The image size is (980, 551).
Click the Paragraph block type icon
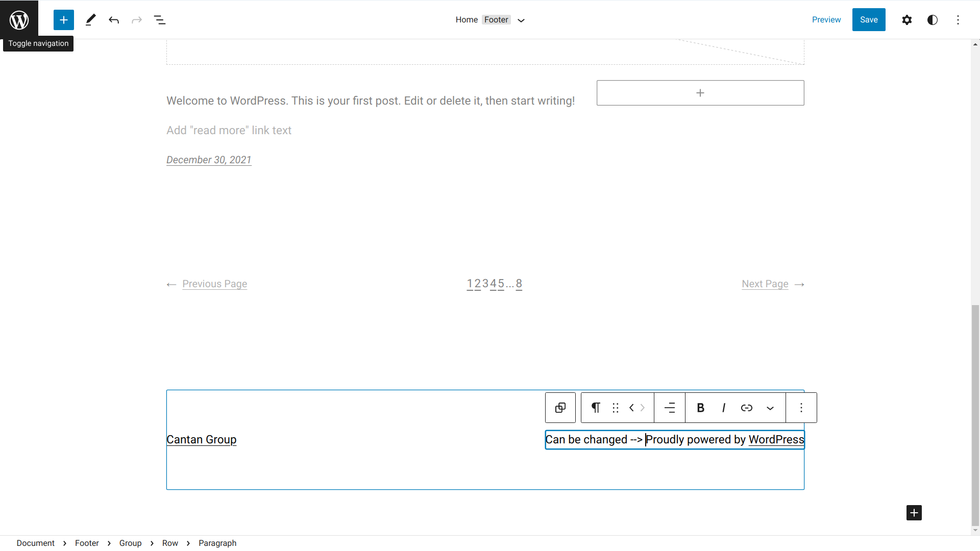595,408
